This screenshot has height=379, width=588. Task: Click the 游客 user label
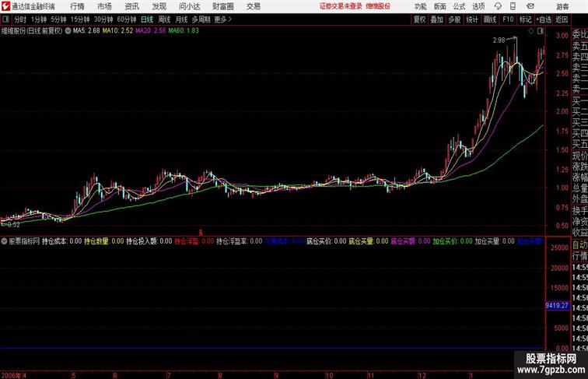click(x=563, y=6)
